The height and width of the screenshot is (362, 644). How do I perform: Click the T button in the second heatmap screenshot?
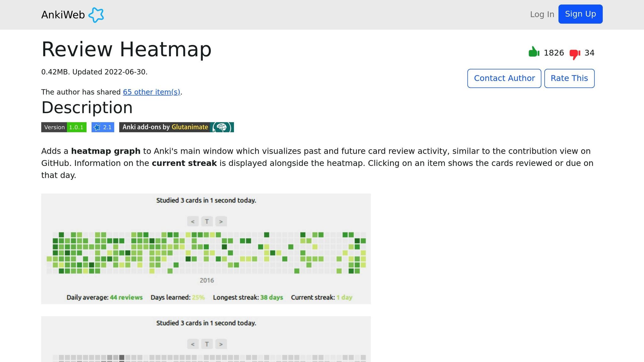207,344
